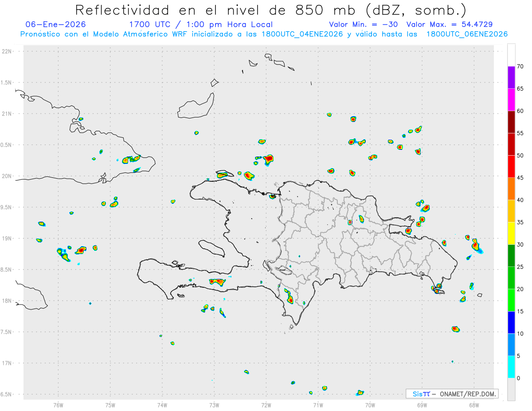Click the colorbar label '30'
532x411 pixels.
pyautogui.click(x=520, y=245)
